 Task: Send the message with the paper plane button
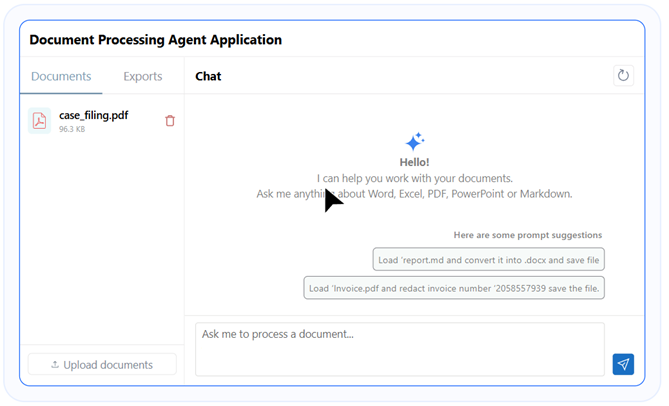coord(623,364)
